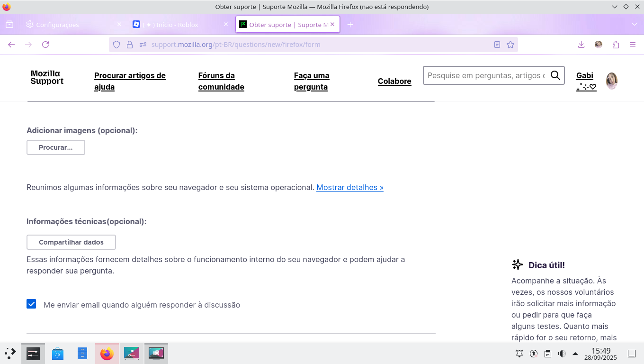Open Procurar artigos de ajuda menu
This screenshot has height=364, width=644.
pos(130,81)
